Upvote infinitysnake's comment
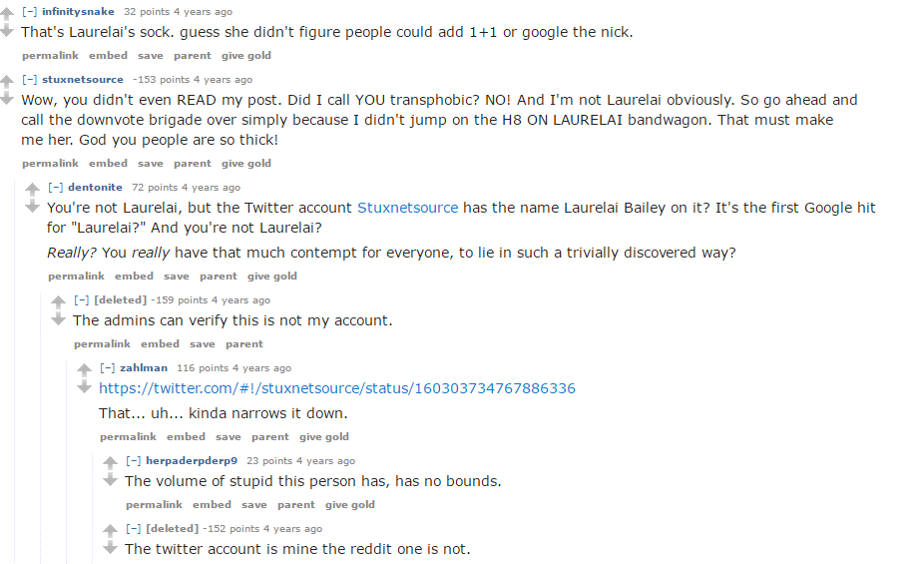 6,14
